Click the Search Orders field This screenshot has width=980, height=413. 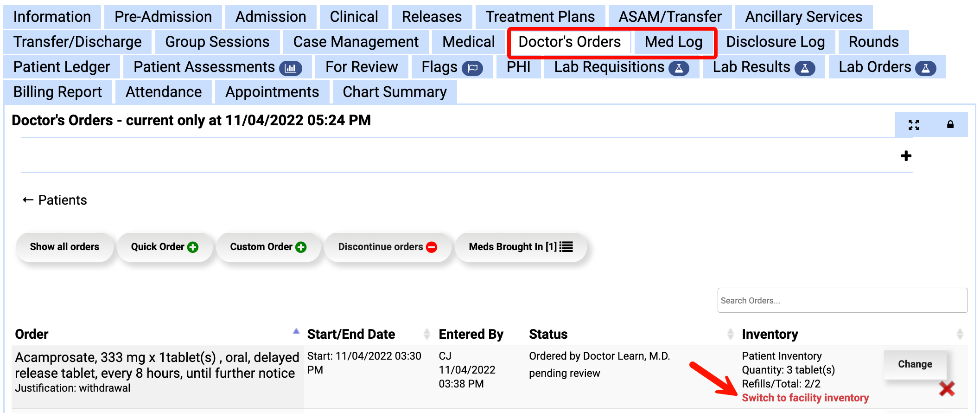tap(842, 301)
